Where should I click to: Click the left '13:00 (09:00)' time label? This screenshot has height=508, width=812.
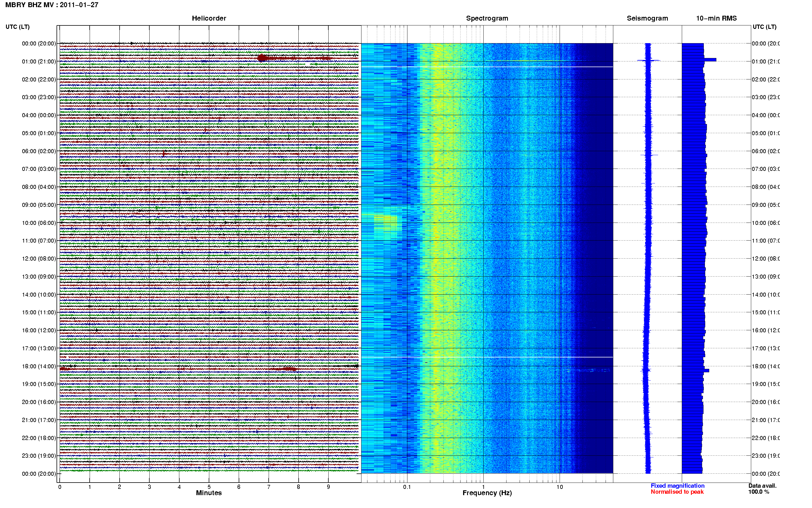click(x=39, y=277)
